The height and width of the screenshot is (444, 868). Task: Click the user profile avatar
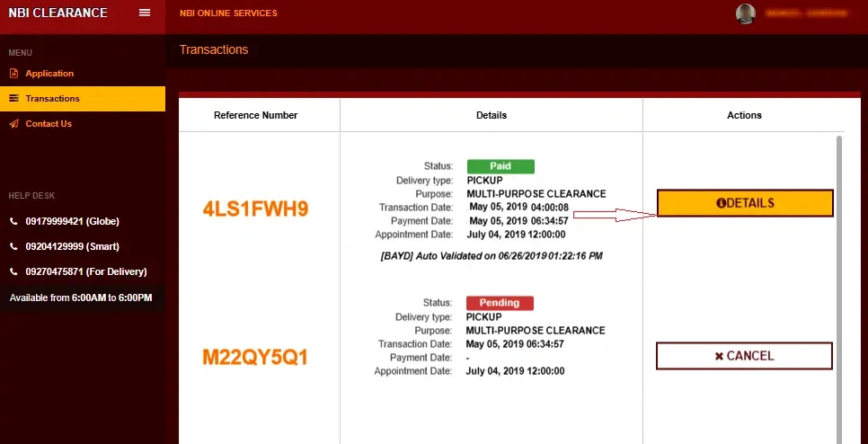(746, 13)
